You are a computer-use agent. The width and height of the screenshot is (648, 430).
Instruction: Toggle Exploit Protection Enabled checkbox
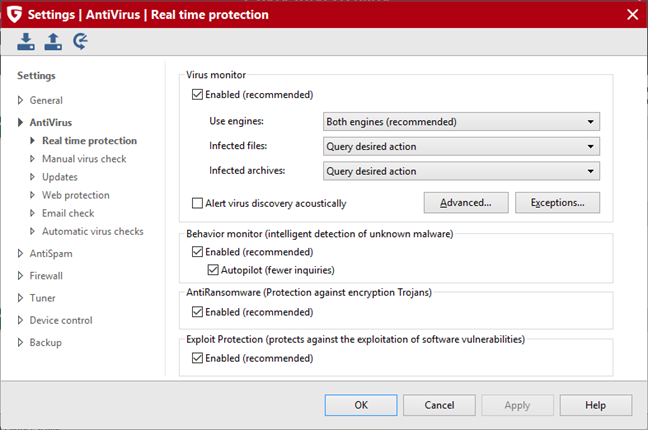197,358
